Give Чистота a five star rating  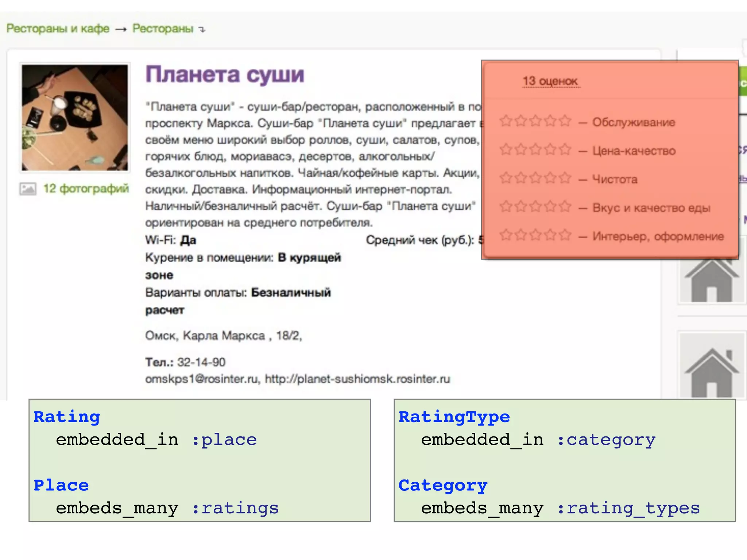click(565, 178)
